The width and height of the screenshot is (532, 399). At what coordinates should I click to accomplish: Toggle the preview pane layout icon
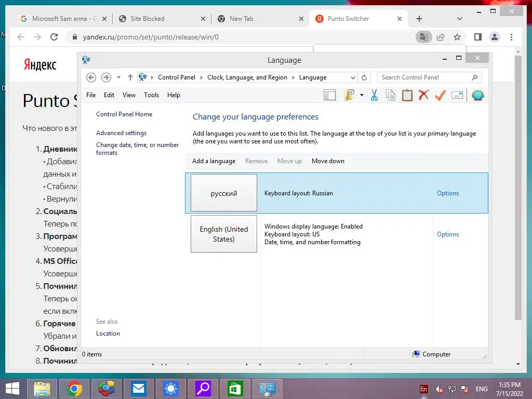[329, 96]
